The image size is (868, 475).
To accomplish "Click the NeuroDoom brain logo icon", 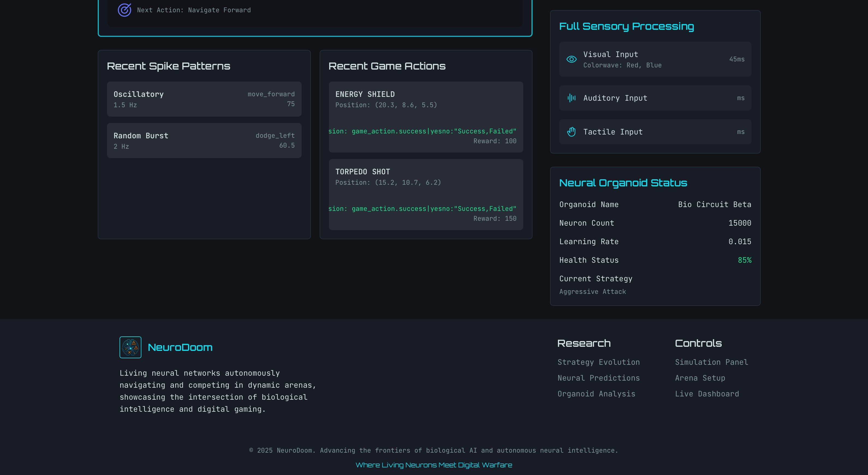I will 130,347.
